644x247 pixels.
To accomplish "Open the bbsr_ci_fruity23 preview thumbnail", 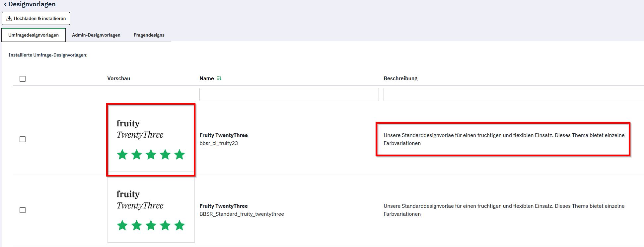I will click(x=151, y=140).
